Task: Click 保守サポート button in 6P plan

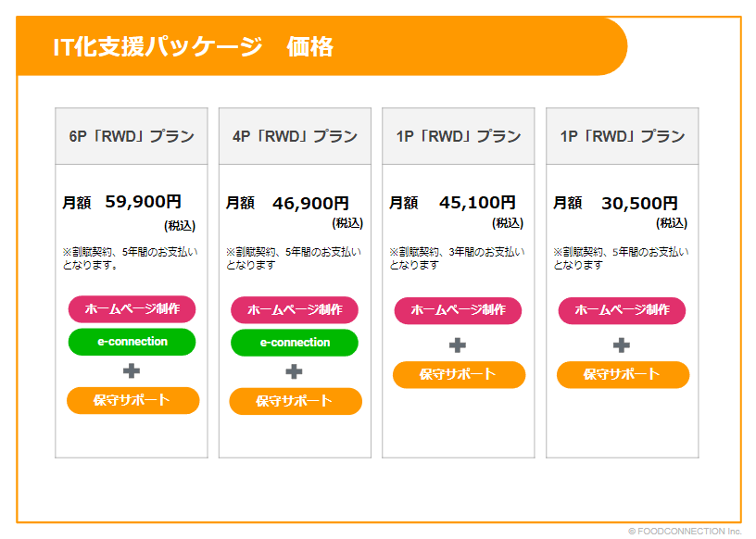Action: pos(133,400)
